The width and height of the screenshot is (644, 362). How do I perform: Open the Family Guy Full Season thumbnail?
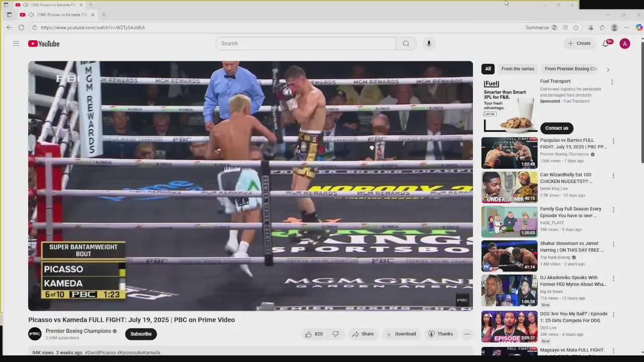(x=509, y=222)
